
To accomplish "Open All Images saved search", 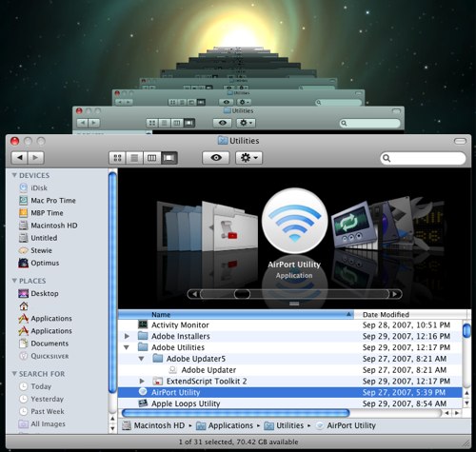I will pos(42,423).
